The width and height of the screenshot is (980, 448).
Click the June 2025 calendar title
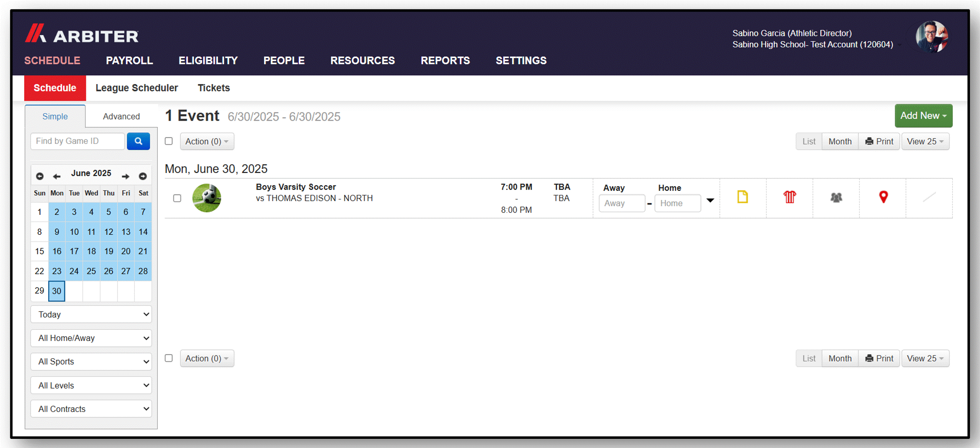[91, 173]
